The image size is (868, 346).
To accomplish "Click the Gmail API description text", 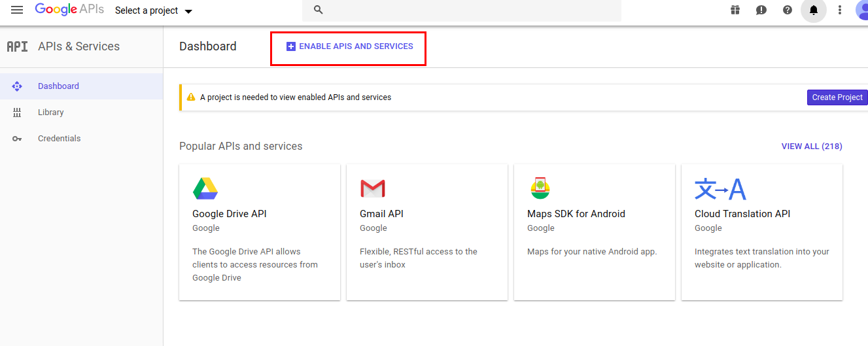I will 419,258.
